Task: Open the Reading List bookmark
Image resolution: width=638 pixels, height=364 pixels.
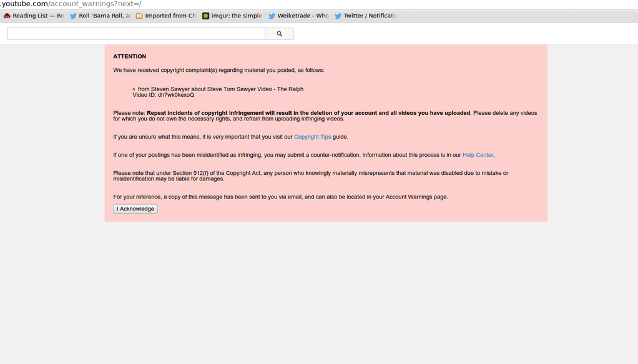Action: pyautogui.click(x=34, y=16)
